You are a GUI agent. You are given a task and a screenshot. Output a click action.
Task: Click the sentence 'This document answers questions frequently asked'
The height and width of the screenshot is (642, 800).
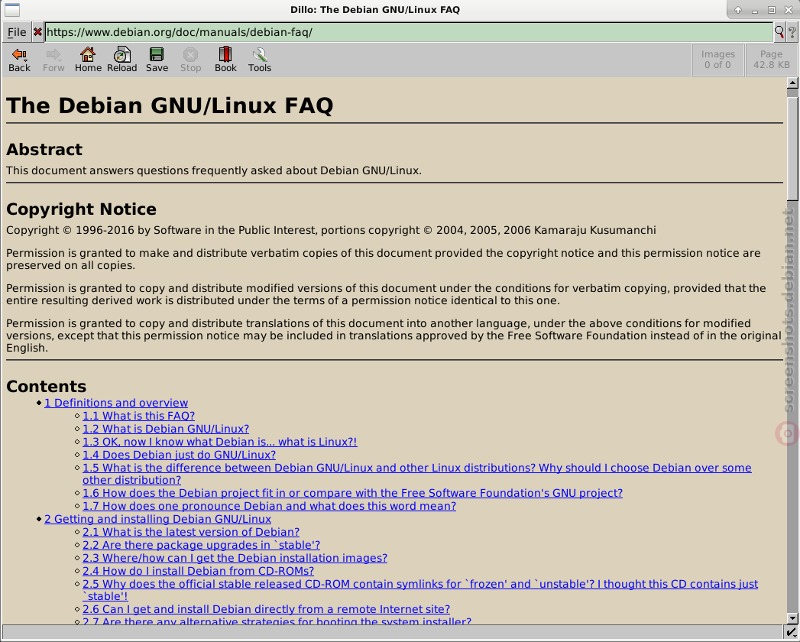pyautogui.click(x=214, y=170)
